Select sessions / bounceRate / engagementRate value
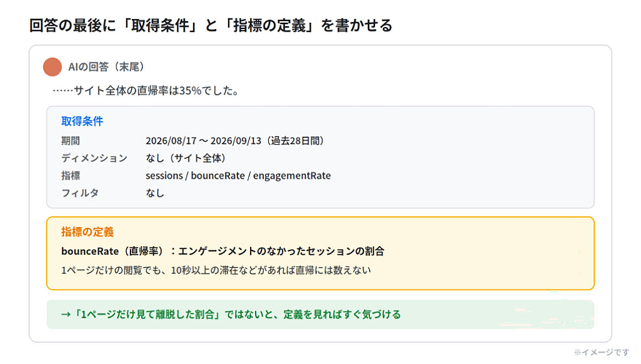Screen dimensions: 641x364 [x=238, y=176]
